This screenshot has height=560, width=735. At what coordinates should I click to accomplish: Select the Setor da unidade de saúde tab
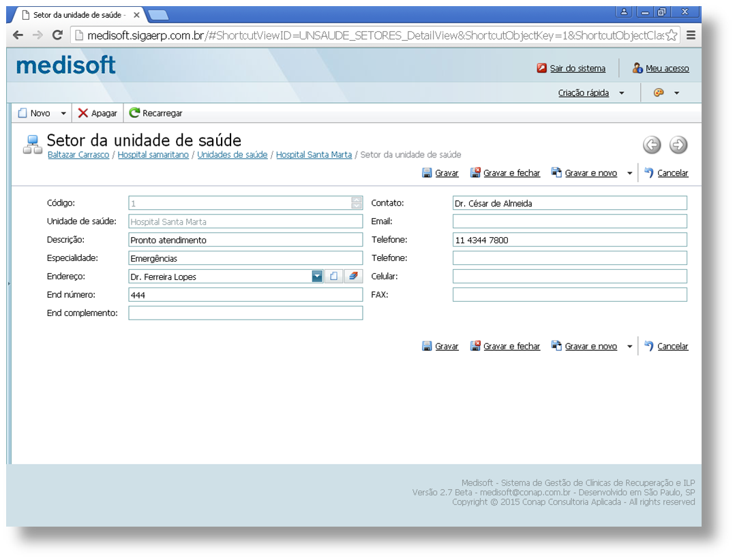(77, 15)
